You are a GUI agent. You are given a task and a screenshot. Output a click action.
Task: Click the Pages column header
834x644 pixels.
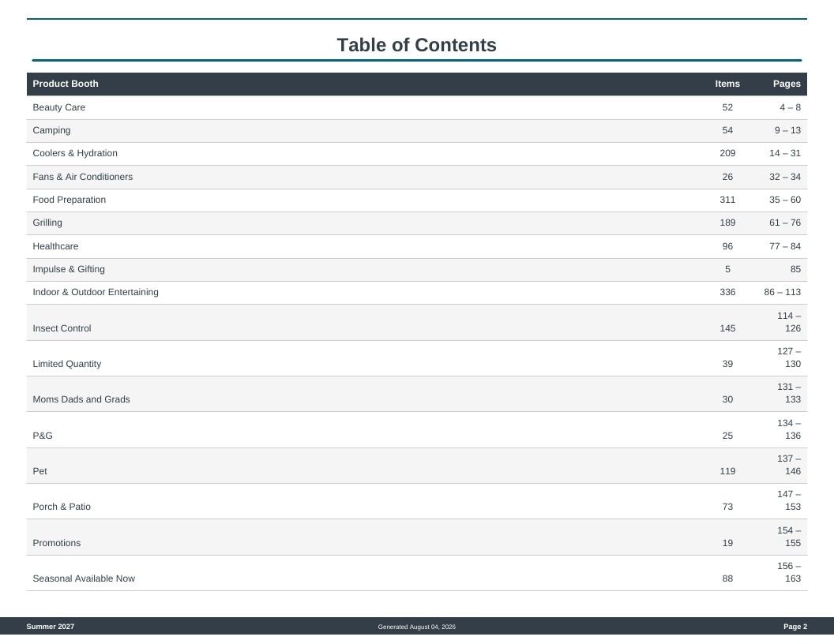787,84
